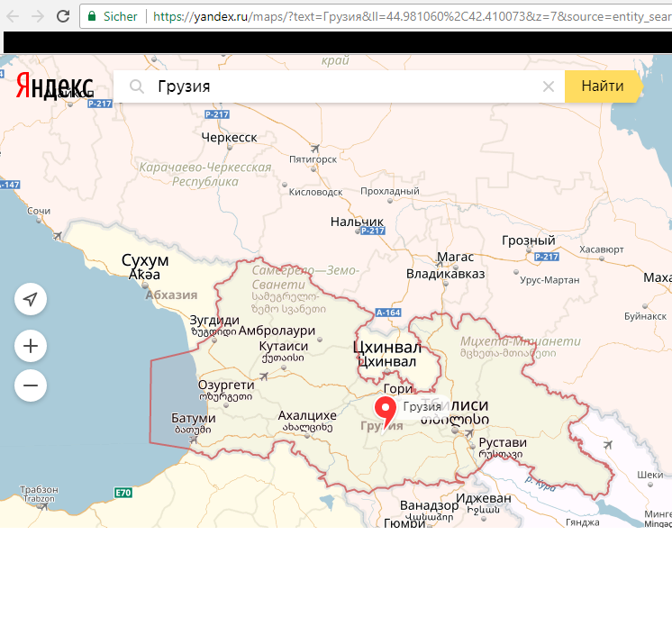Click the Хасавюрт city label
Image resolution: width=672 pixels, height=644 pixels.
point(601,249)
